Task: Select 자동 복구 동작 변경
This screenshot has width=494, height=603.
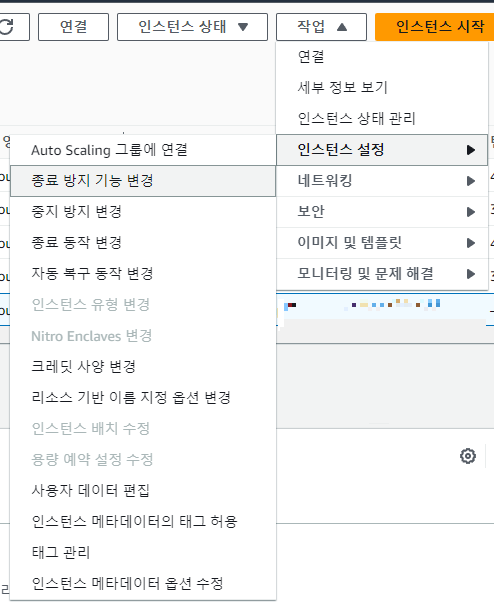Action: (143, 274)
